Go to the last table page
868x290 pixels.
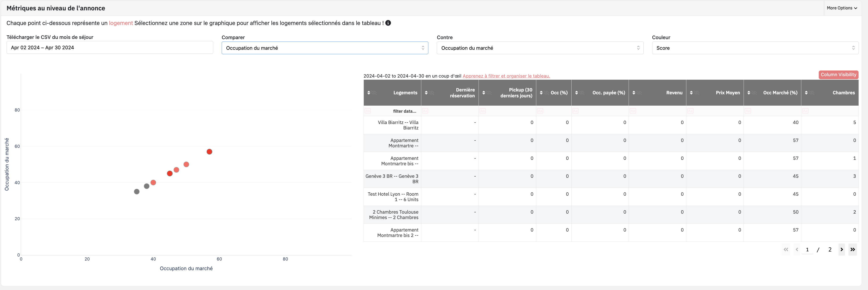[852, 249]
